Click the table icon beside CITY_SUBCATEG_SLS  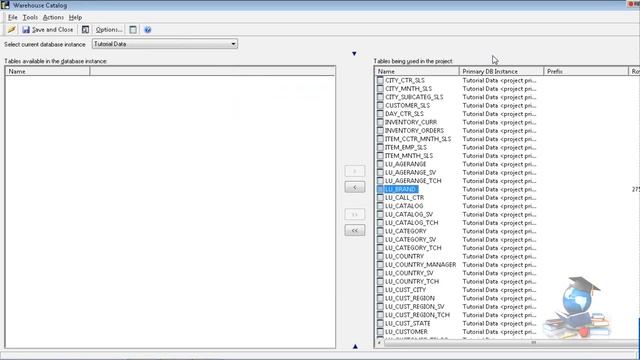pyautogui.click(x=380, y=97)
